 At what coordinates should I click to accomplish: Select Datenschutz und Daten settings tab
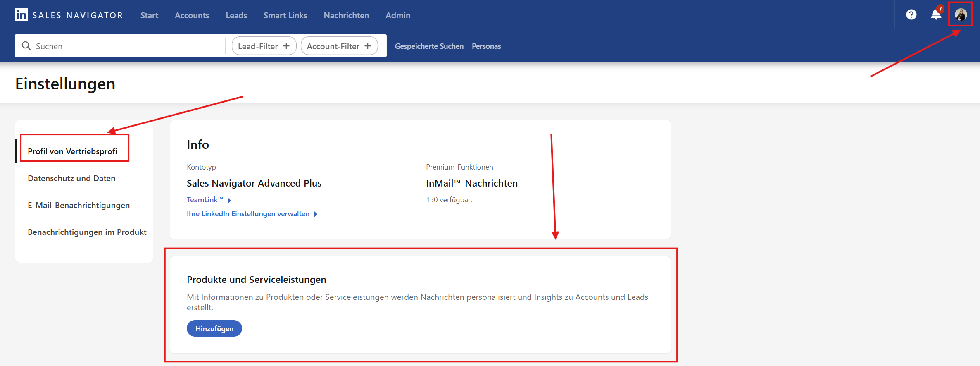pos(71,178)
